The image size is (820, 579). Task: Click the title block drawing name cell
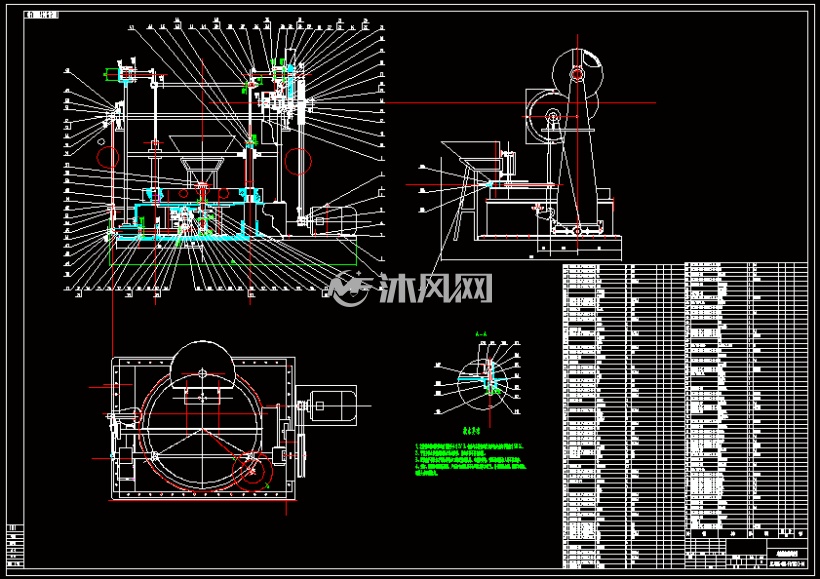(788, 553)
